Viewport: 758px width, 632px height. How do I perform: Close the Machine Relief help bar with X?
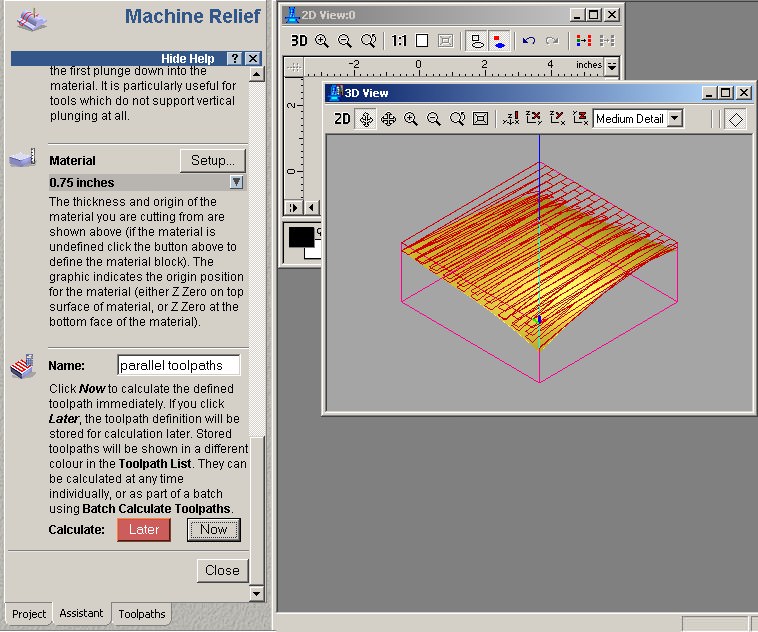[x=253, y=59]
